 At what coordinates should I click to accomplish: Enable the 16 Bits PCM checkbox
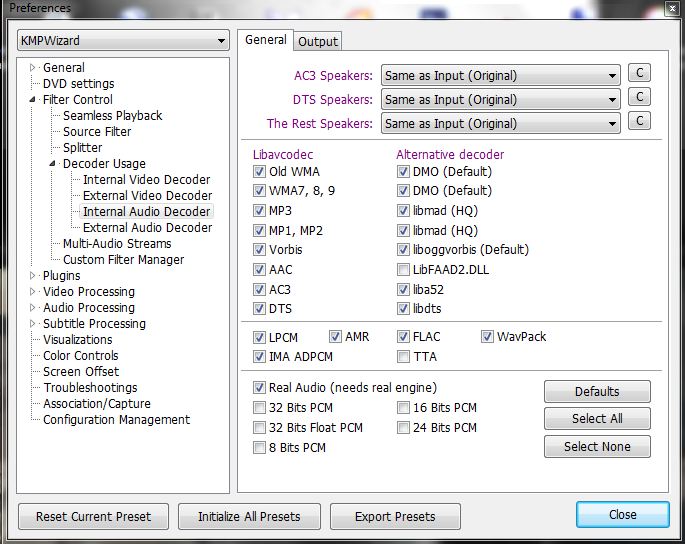[403, 408]
